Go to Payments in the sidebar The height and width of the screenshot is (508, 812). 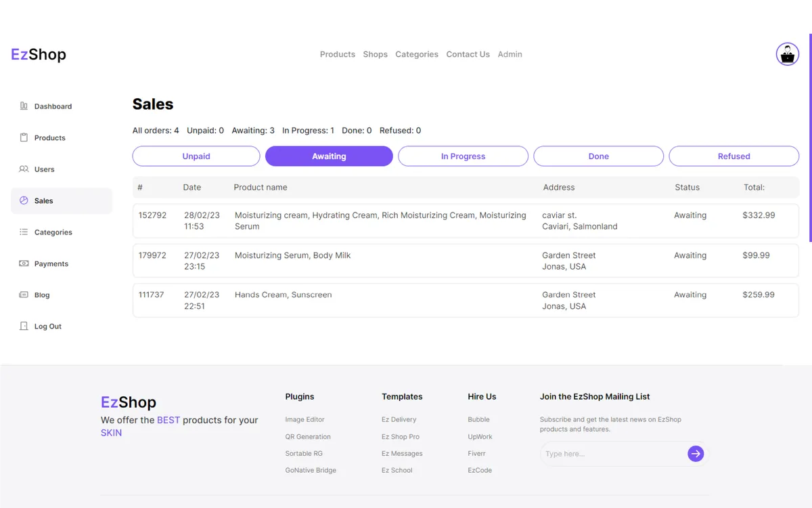click(x=62, y=263)
